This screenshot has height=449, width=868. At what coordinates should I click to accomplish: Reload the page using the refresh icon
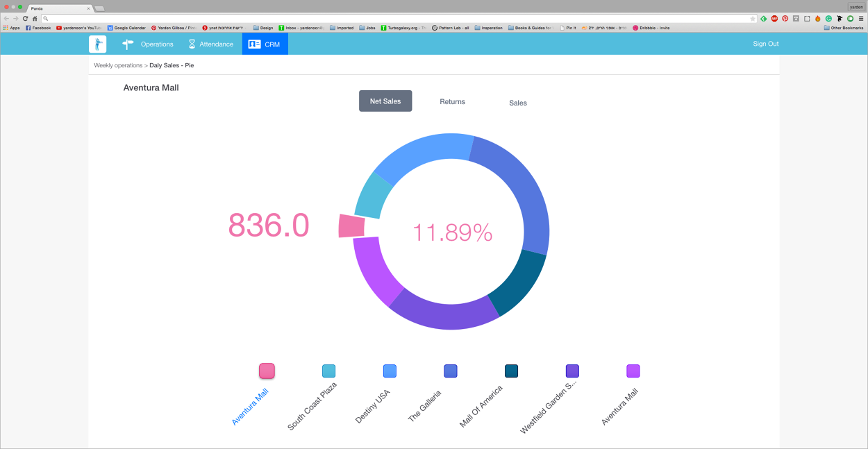[26, 19]
